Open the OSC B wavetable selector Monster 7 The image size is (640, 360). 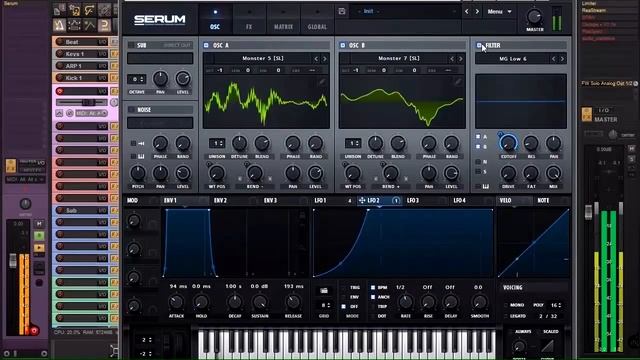point(398,58)
